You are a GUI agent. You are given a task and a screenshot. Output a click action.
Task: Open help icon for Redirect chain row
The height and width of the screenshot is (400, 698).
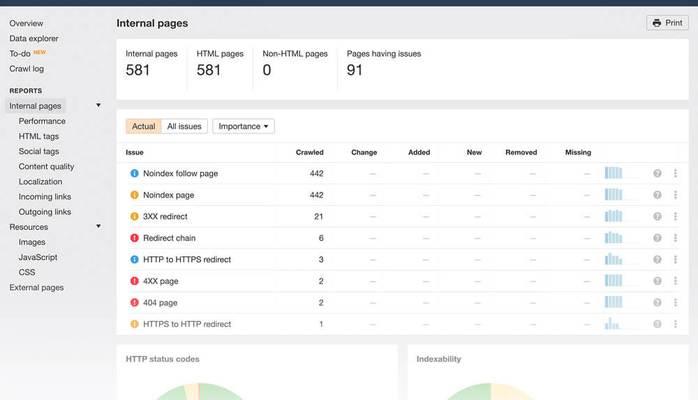pyautogui.click(x=657, y=238)
